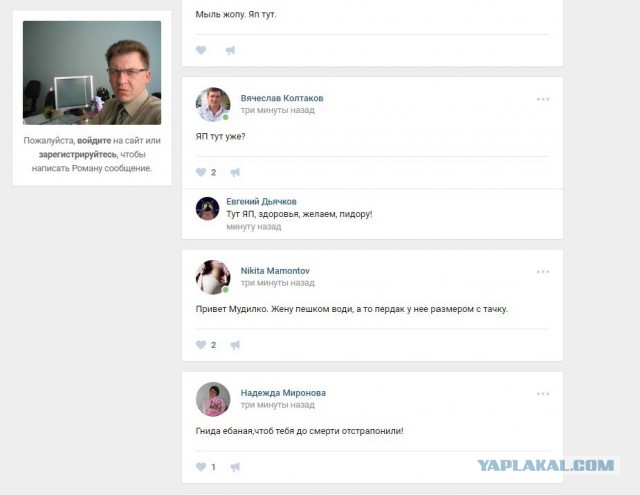Click the 'зарегистрируйтесь' registration link
The height and width of the screenshot is (495, 640).
coord(78,154)
